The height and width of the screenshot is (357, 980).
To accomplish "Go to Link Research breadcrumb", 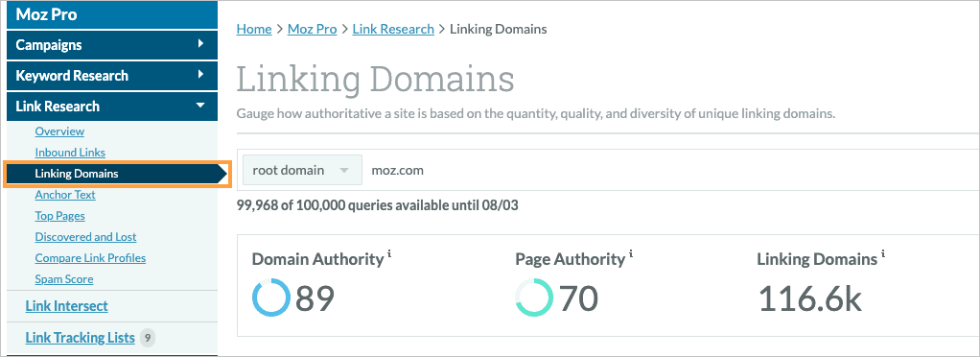I will point(393,30).
